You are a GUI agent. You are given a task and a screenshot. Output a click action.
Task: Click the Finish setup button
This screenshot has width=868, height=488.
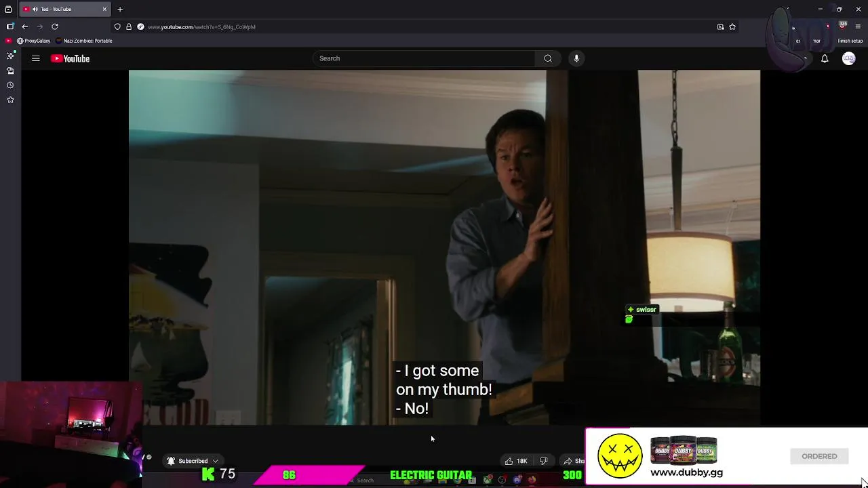click(850, 41)
